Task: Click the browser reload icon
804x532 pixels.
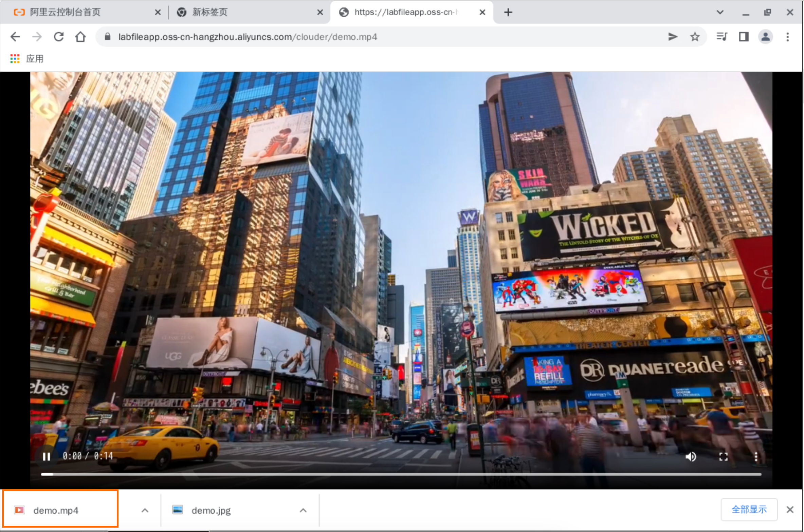Action: [x=59, y=37]
